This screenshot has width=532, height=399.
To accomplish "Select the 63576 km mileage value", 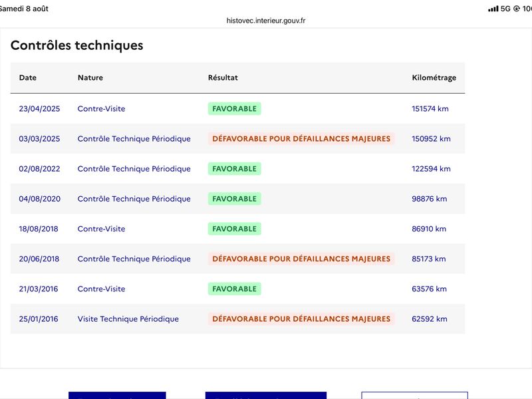I will (x=429, y=289).
